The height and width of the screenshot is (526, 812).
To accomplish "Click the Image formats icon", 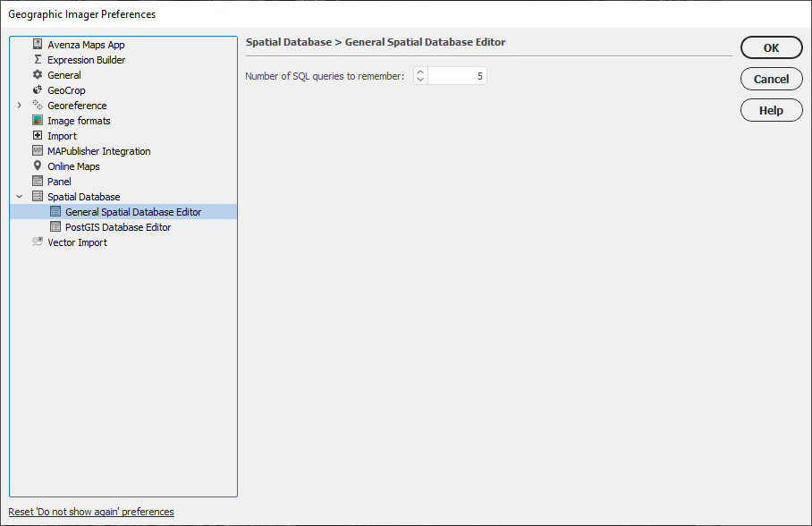I will [x=38, y=120].
